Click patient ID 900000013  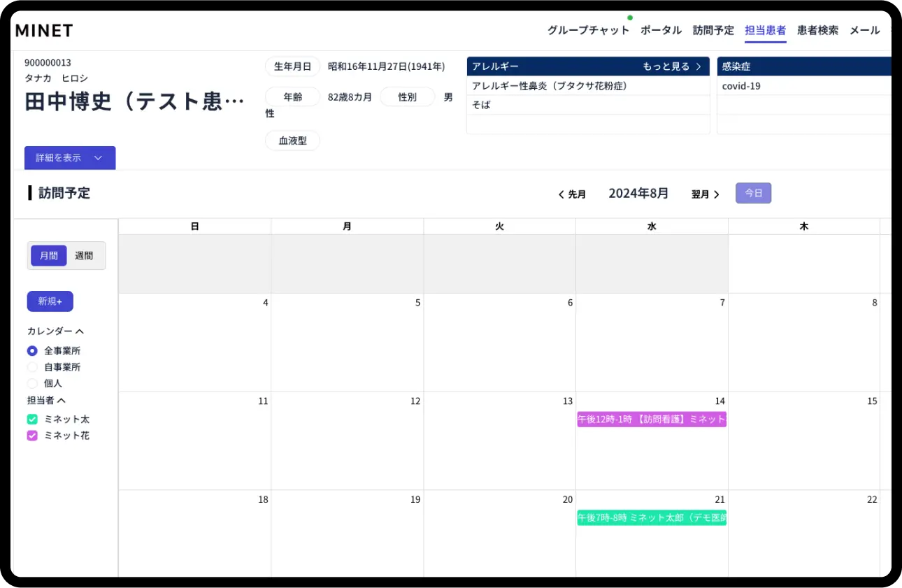coord(48,63)
